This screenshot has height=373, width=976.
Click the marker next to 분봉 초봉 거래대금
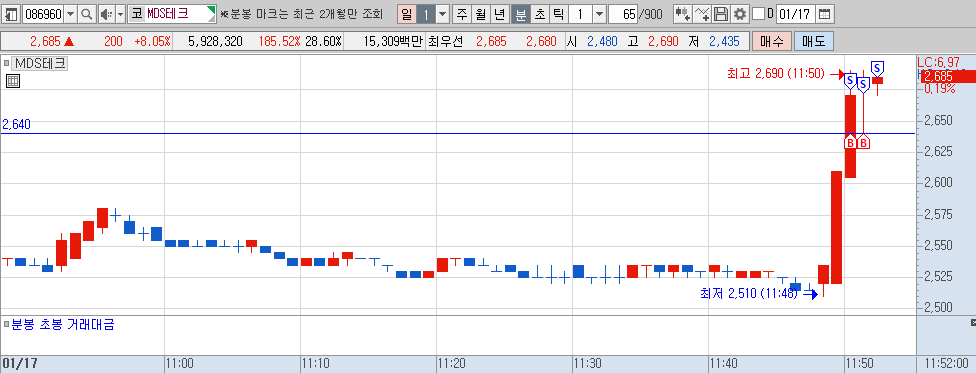6,324
